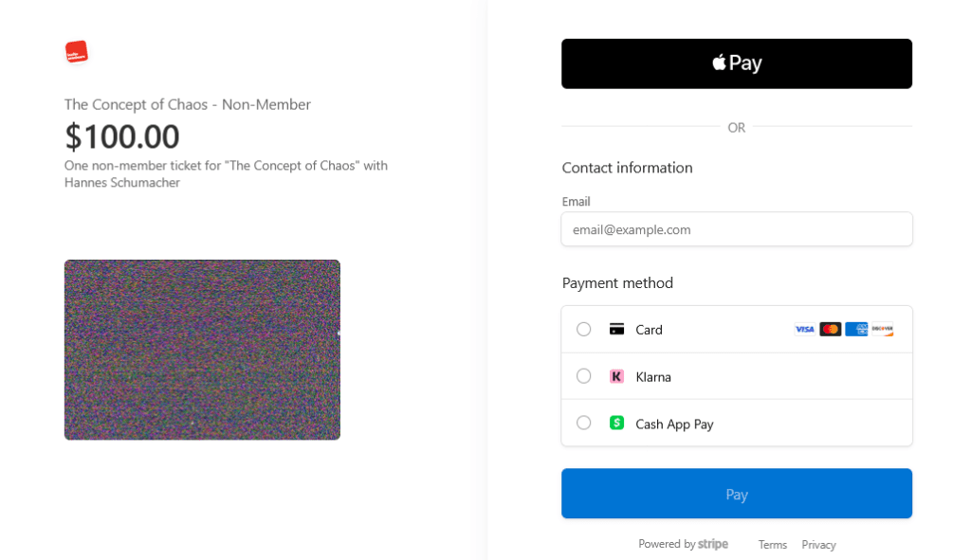Select the Card radio button
This screenshot has width=971, height=560.
point(583,329)
